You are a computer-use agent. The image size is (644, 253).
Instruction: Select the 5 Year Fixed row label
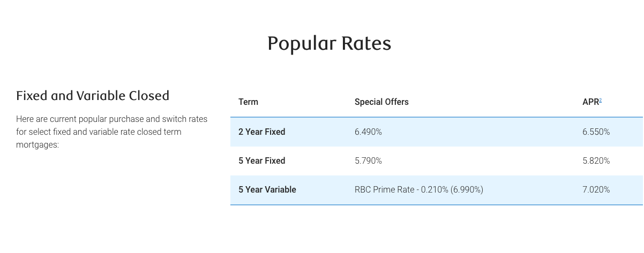pyautogui.click(x=261, y=160)
